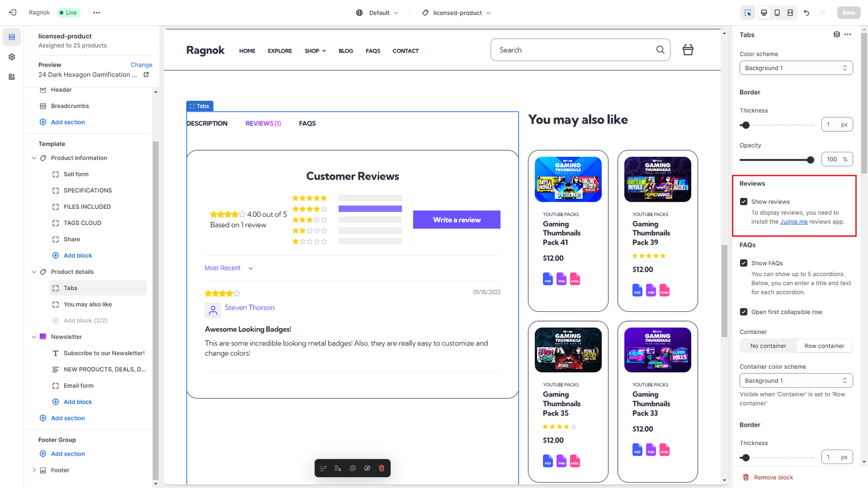Switch to fullscreen width preview
The width and height of the screenshot is (868, 488).
click(790, 12)
